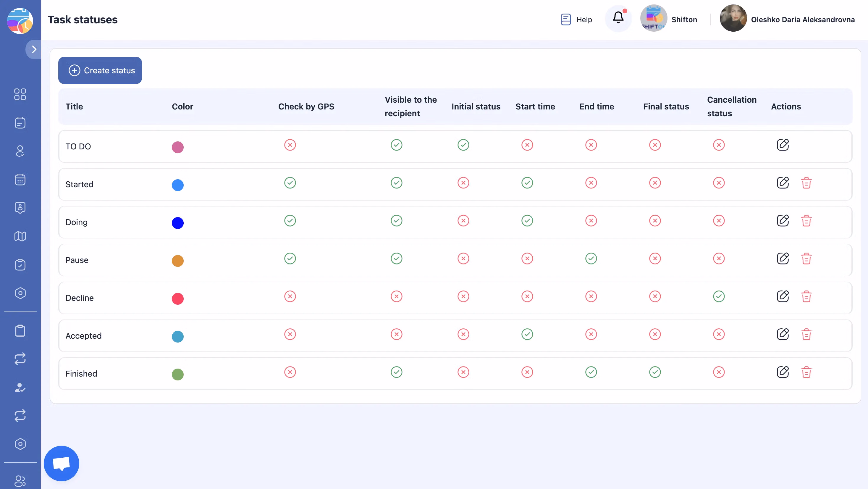This screenshot has height=489, width=868.
Task: Select the Calendar icon in the sidebar
Action: click(20, 180)
